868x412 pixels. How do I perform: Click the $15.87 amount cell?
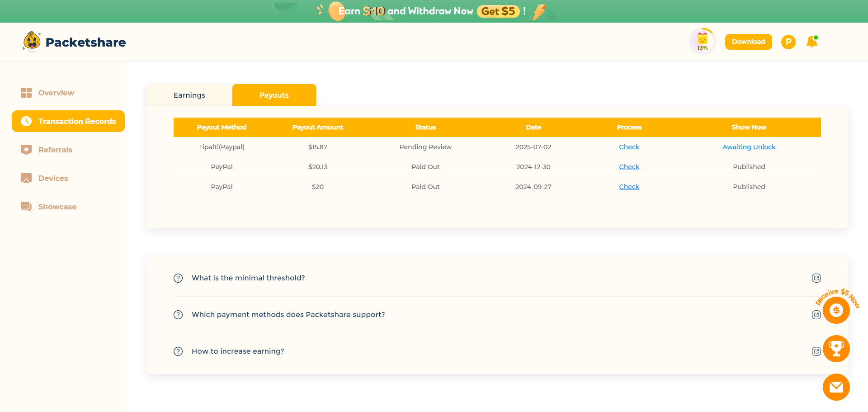click(317, 147)
